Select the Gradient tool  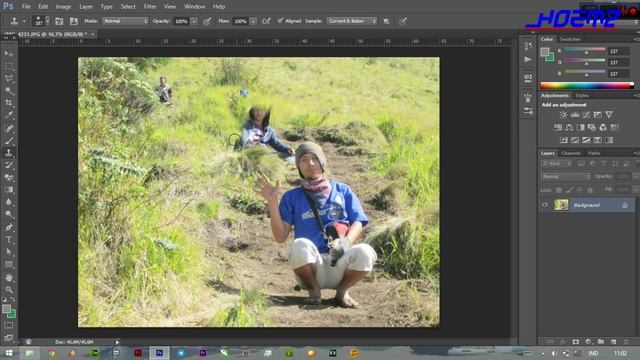click(9, 189)
